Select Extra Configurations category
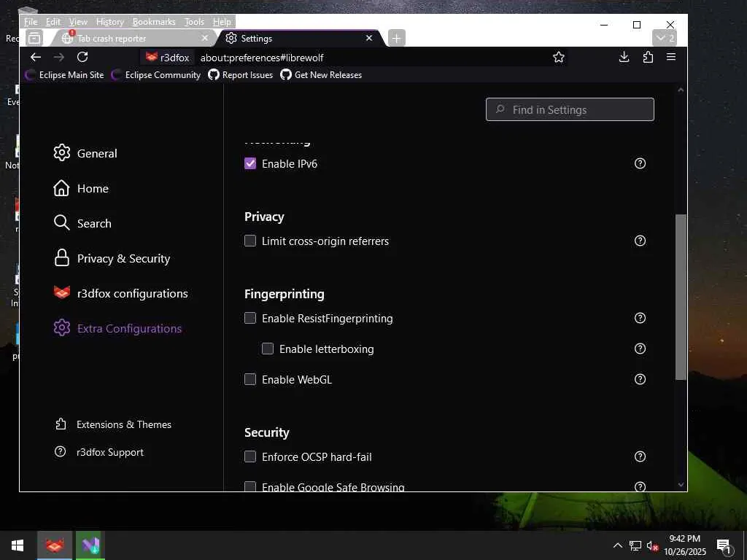 117,328
